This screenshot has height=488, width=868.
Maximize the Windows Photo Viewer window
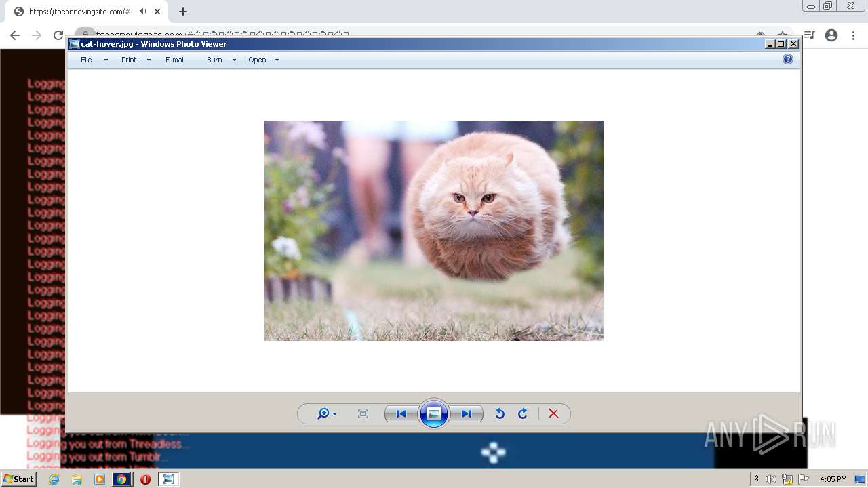coord(781,44)
